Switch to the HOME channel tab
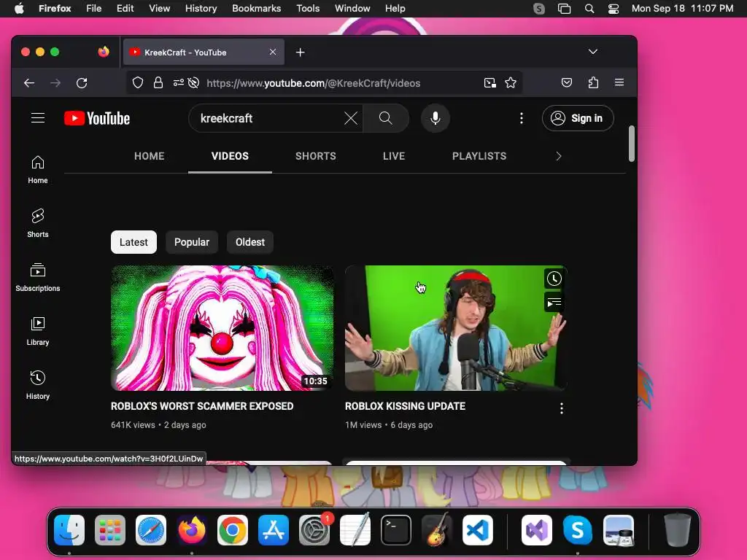 coord(149,156)
